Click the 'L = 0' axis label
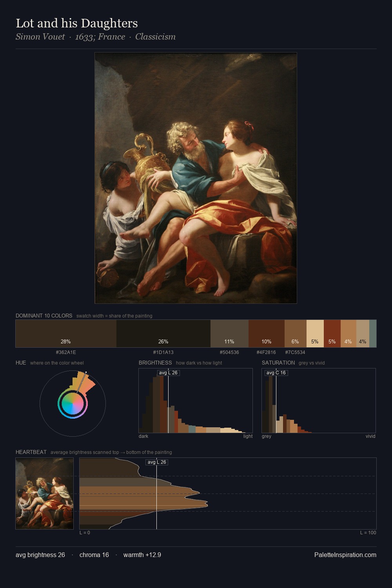This screenshot has width=392, height=588. pos(85,533)
